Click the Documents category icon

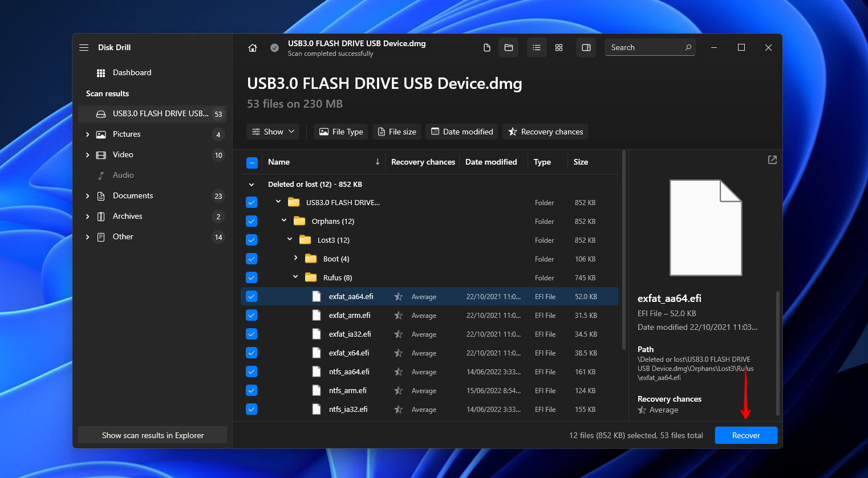click(101, 196)
